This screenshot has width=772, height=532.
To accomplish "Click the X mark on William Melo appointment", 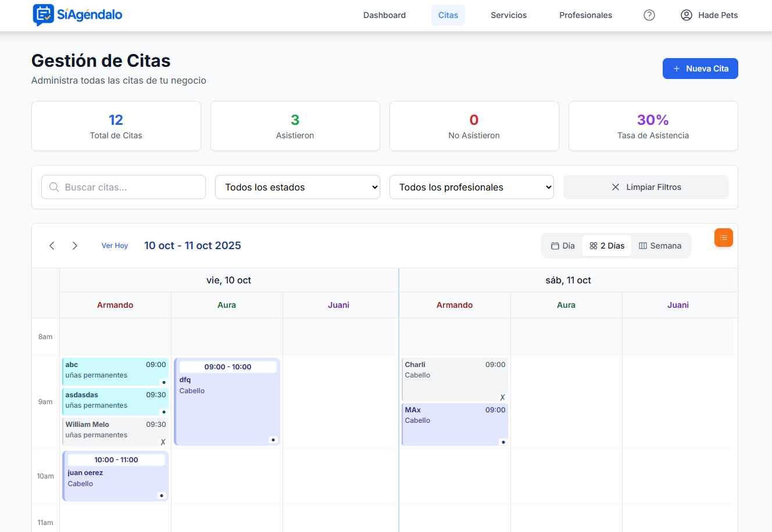I will (x=163, y=442).
